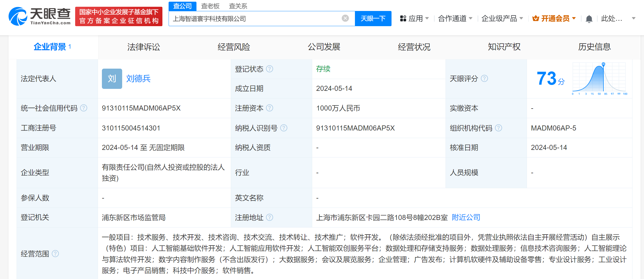The image size is (644, 279).
Task: Open the notification bell
Action: [589, 18]
